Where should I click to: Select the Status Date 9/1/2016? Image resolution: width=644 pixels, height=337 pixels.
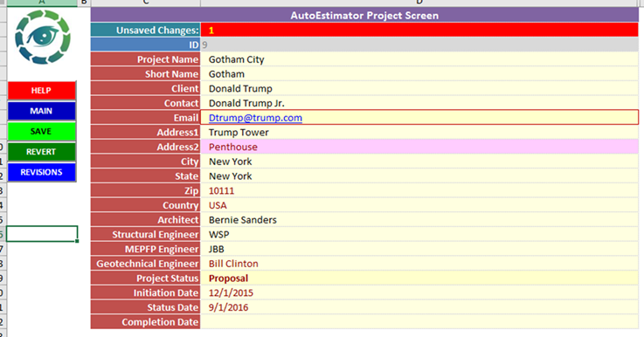(x=419, y=307)
